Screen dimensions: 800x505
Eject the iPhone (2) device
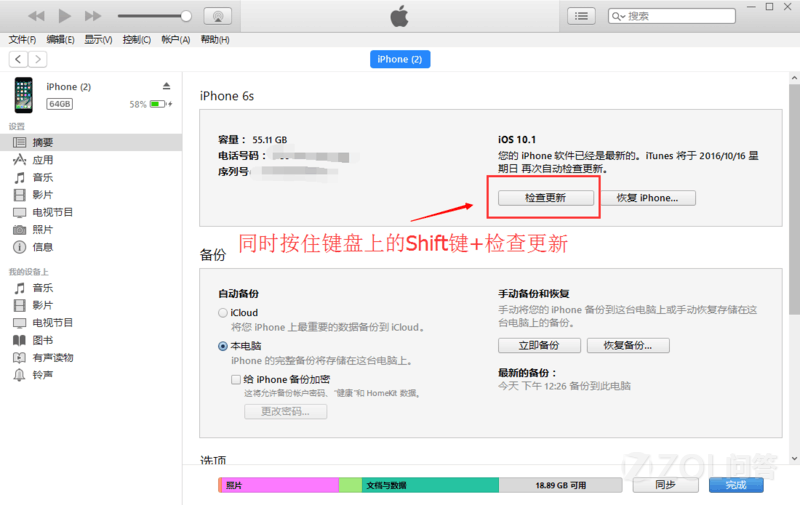point(166,86)
